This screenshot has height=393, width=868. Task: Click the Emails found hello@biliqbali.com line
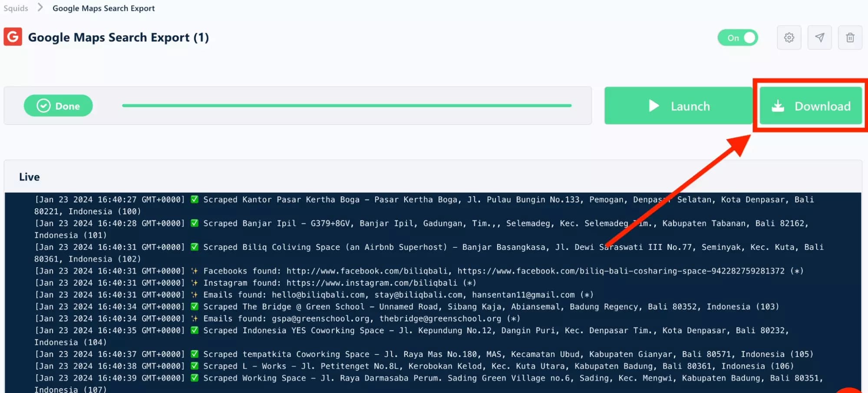(x=314, y=295)
